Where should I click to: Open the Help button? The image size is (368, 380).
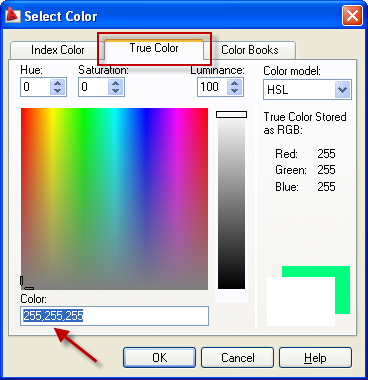[315, 358]
